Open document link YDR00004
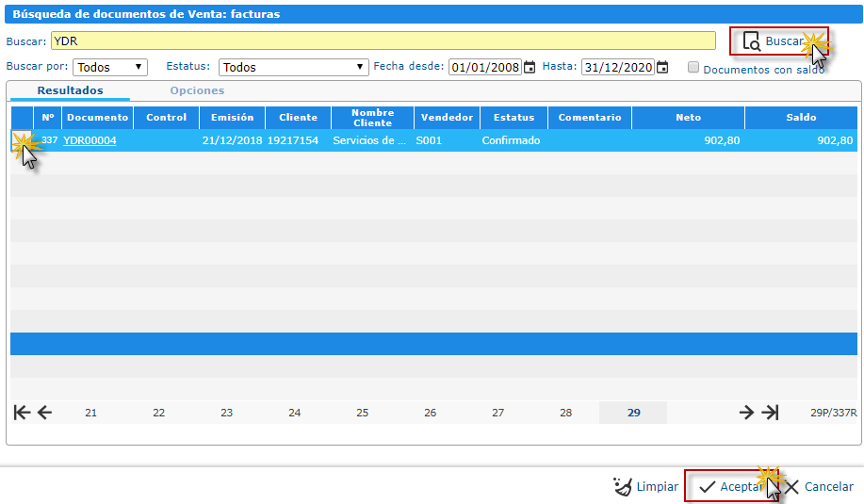 click(90, 140)
